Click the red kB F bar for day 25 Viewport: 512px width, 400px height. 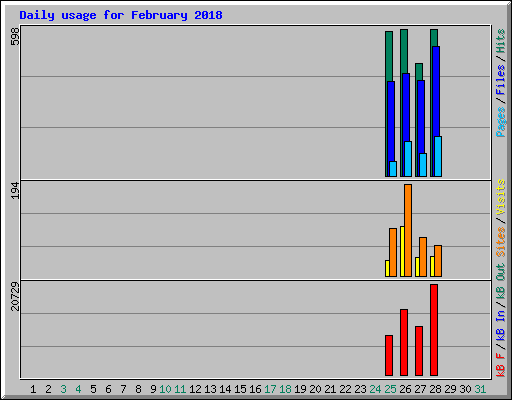[x=389, y=355]
